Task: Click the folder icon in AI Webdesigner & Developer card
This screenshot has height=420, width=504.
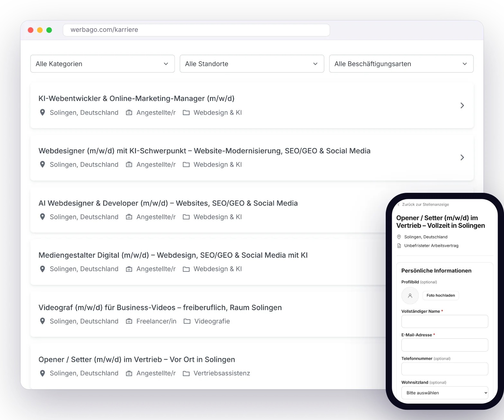Action: 186,217
